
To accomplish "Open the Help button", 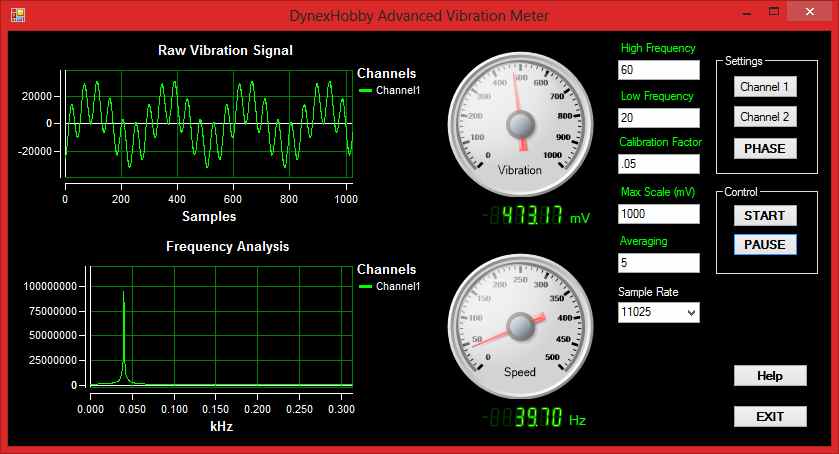I will point(770,376).
